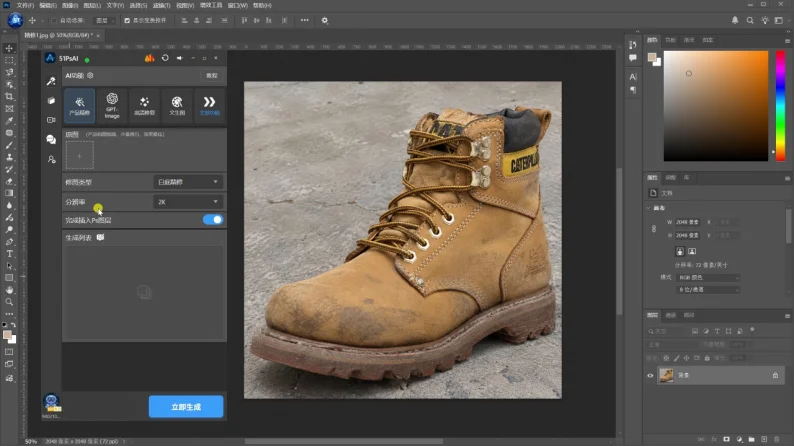Open the video section in 51PsAI sidebar
The image size is (794, 447).
[51, 120]
